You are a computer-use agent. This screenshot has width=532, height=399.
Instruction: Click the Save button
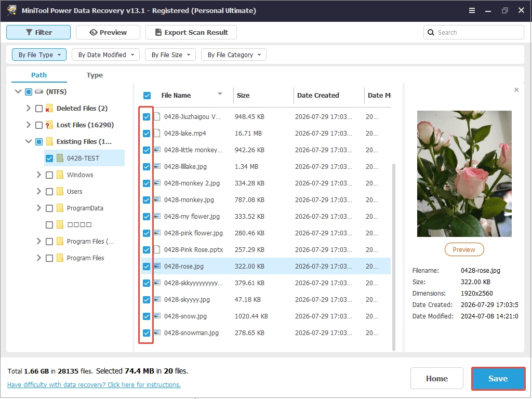[498, 378]
